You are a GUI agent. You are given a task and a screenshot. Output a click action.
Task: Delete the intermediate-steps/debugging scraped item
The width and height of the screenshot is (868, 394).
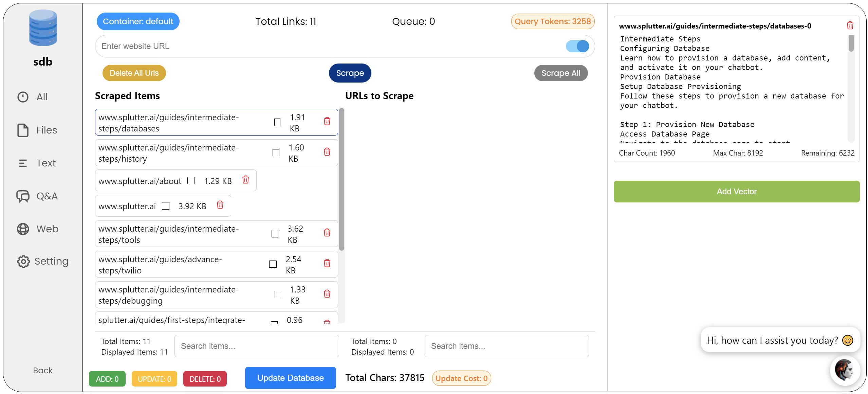327,293
